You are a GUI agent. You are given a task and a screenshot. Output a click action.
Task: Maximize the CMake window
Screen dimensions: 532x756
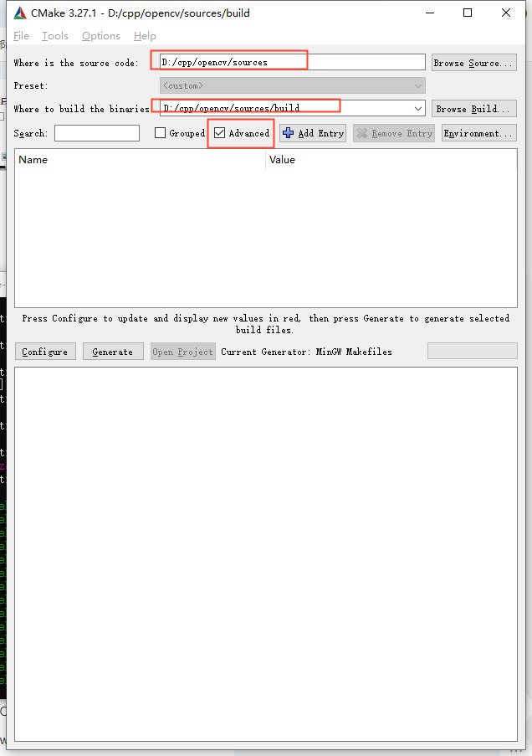[468, 13]
